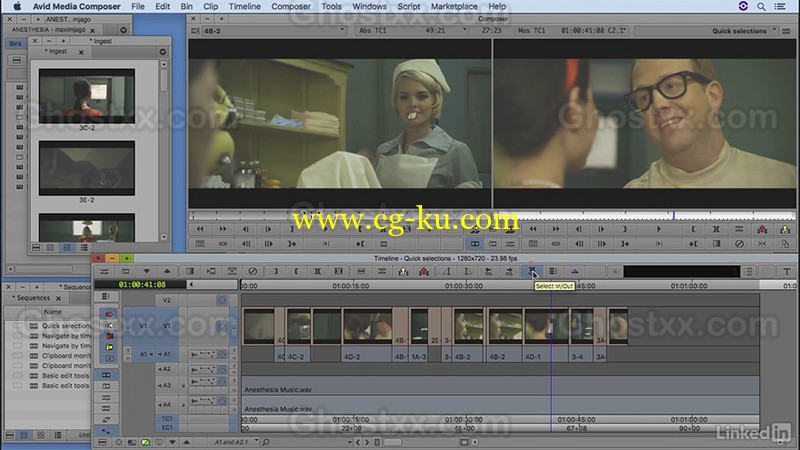Switch Sequences bin to text view
Viewport: 800px width, 450px height.
(23, 435)
